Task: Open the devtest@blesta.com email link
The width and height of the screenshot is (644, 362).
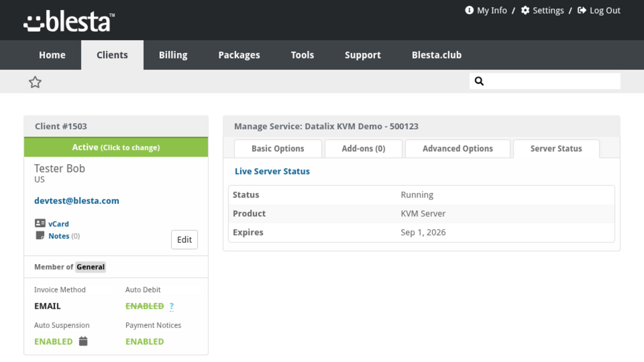Action: pos(76,201)
